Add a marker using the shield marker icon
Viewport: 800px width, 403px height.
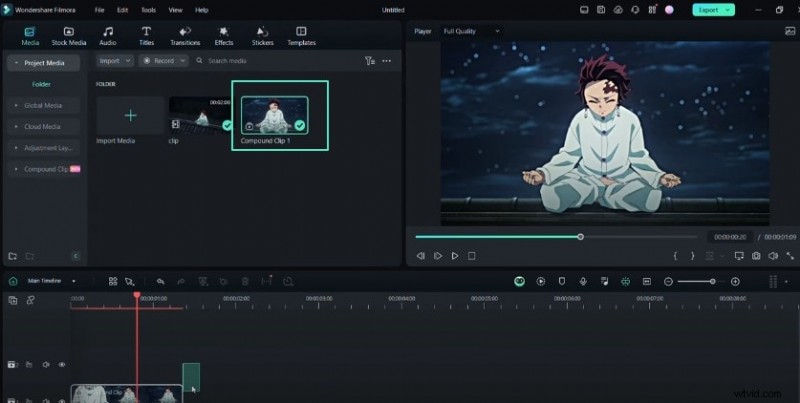pos(562,281)
